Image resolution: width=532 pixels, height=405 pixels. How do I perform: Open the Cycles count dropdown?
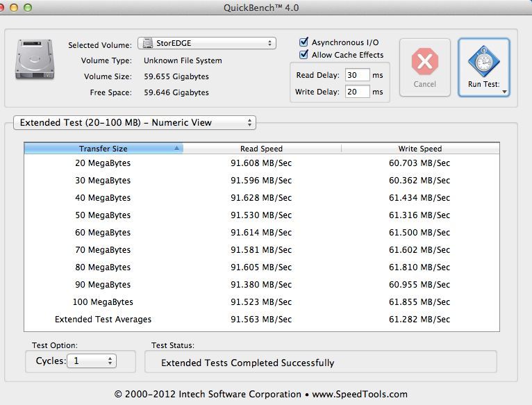point(92,361)
